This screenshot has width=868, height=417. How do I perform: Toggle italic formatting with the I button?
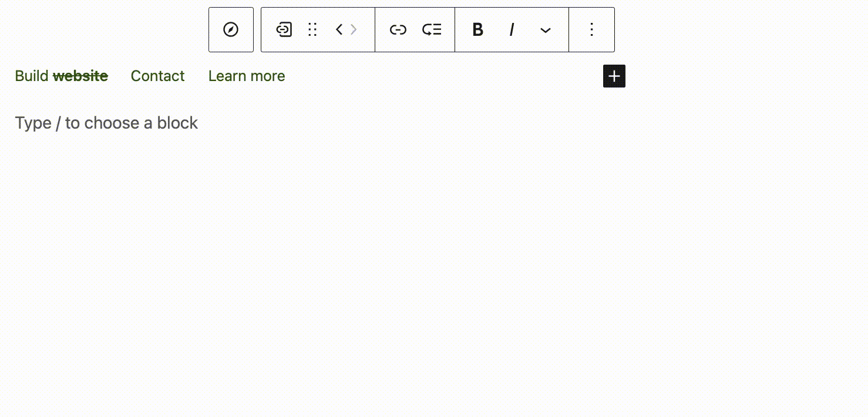(512, 29)
